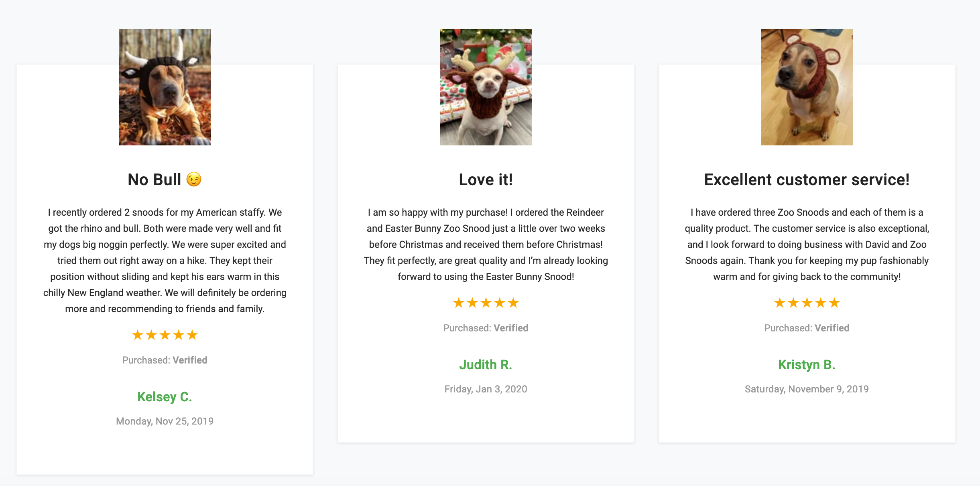Click Purchased: Verified under Kristyn's review

tap(807, 328)
